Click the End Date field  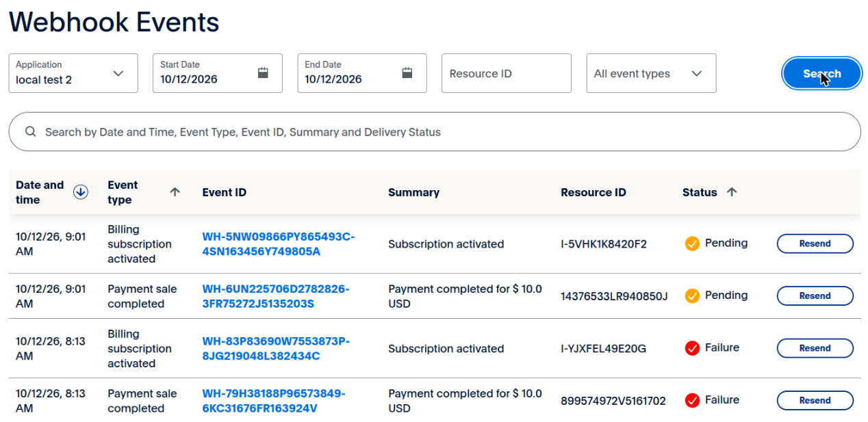362,73
